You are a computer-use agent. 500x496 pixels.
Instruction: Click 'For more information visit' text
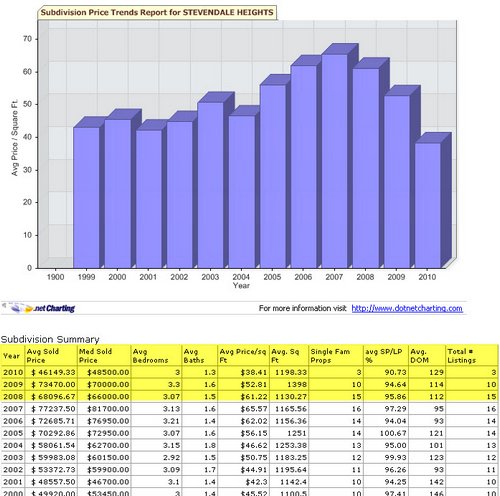tap(302, 308)
